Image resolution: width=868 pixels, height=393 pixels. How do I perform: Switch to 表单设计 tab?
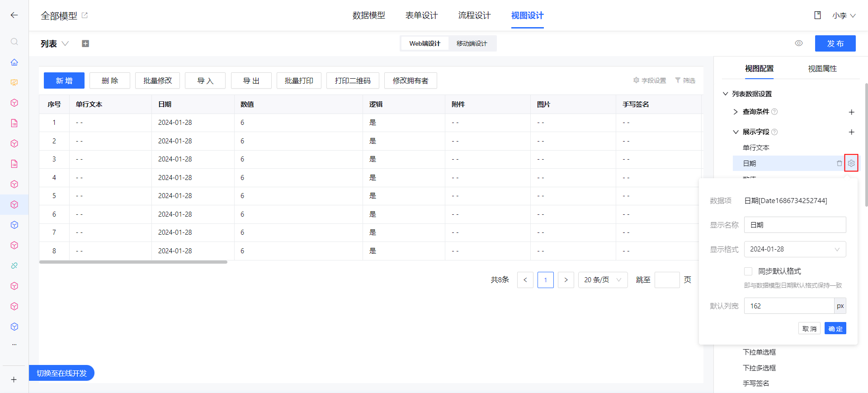pos(422,15)
